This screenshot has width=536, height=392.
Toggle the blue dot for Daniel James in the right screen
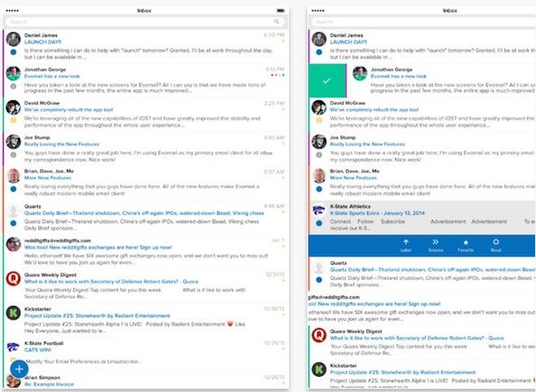pos(319,52)
